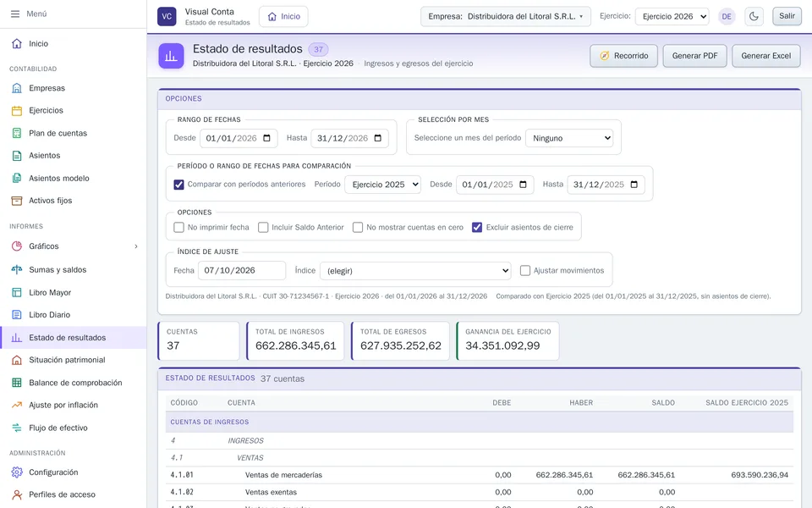This screenshot has height=508, width=812.
Task: Click the Salir button
Action: click(787, 16)
